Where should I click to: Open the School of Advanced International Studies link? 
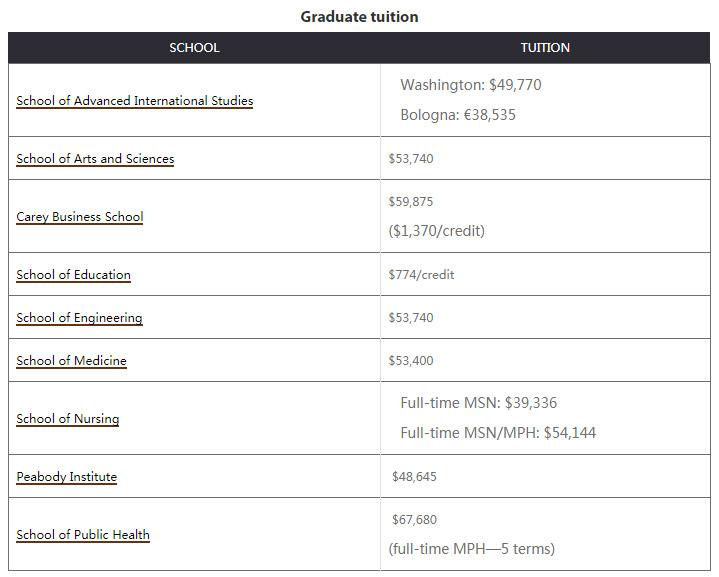click(134, 100)
